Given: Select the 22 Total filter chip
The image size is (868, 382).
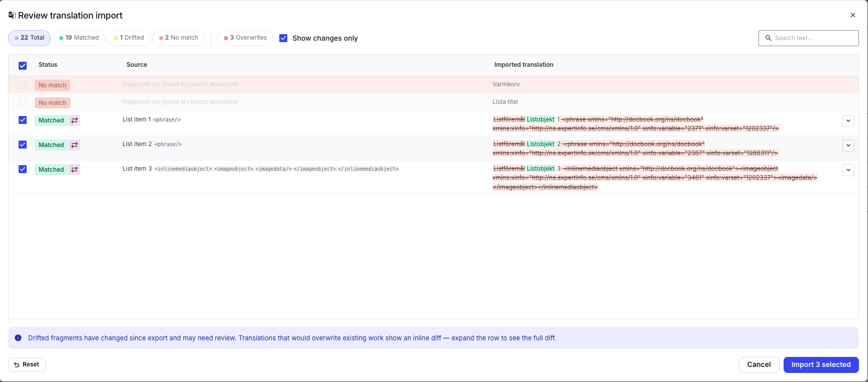Looking at the screenshot, I should point(30,38).
